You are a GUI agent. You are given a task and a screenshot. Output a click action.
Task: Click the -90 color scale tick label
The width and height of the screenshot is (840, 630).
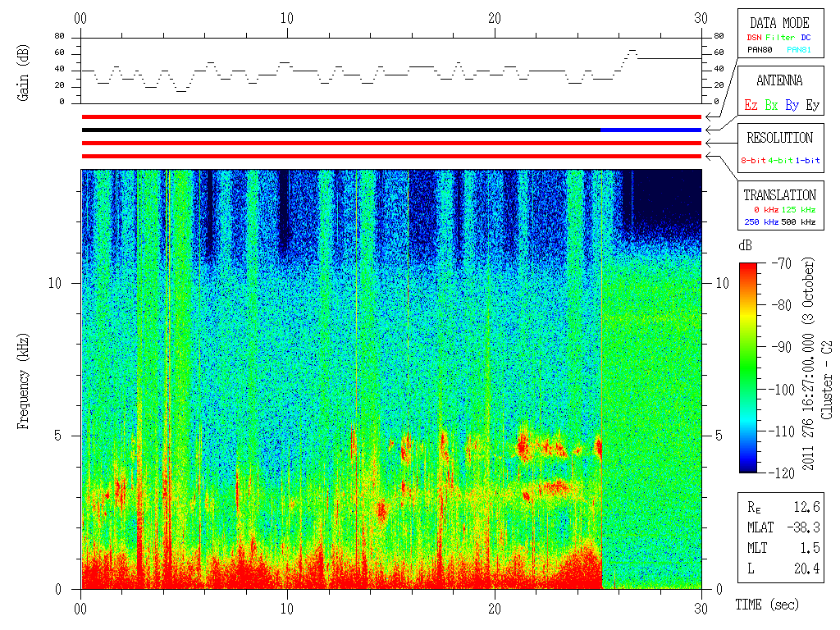782,347
